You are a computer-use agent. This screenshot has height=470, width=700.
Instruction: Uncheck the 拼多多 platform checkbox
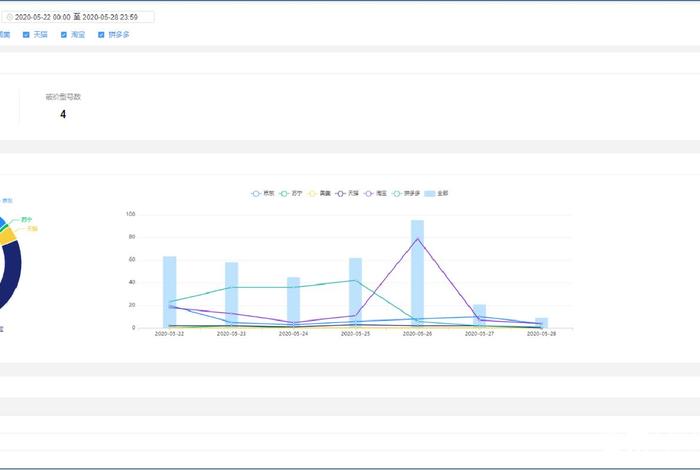tap(101, 34)
